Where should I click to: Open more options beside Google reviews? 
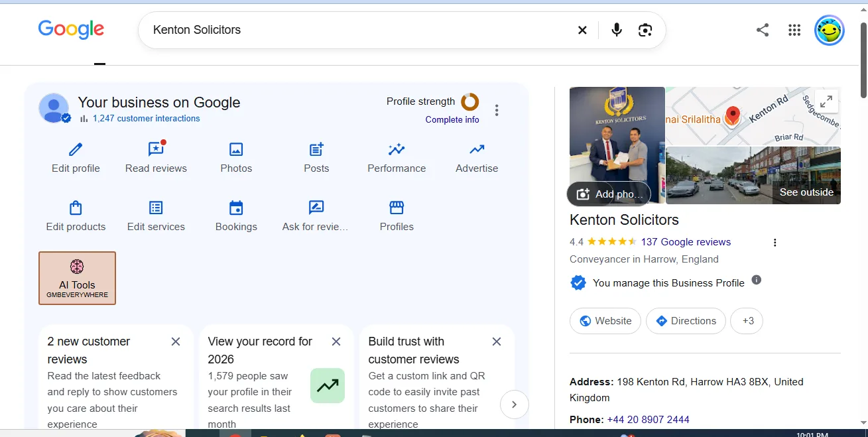775,243
